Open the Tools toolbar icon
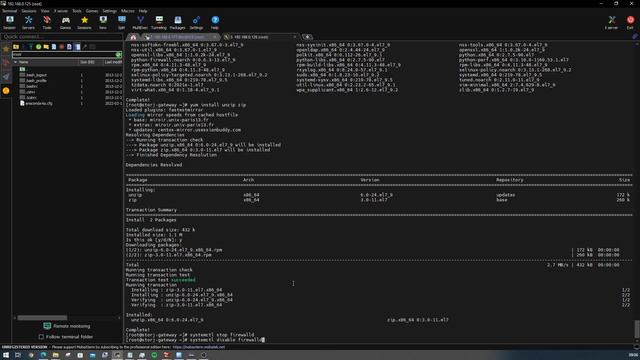Viewport: 640px width, 360px height. [x=47, y=22]
